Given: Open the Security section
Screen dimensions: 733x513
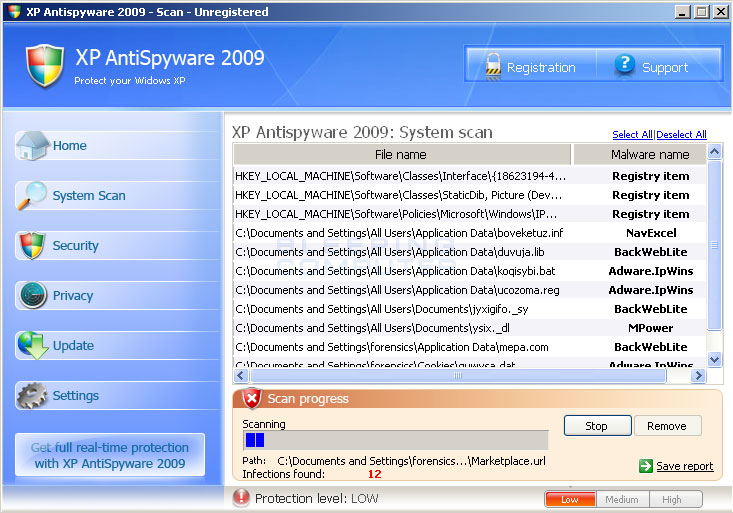Looking at the screenshot, I should [x=117, y=246].
